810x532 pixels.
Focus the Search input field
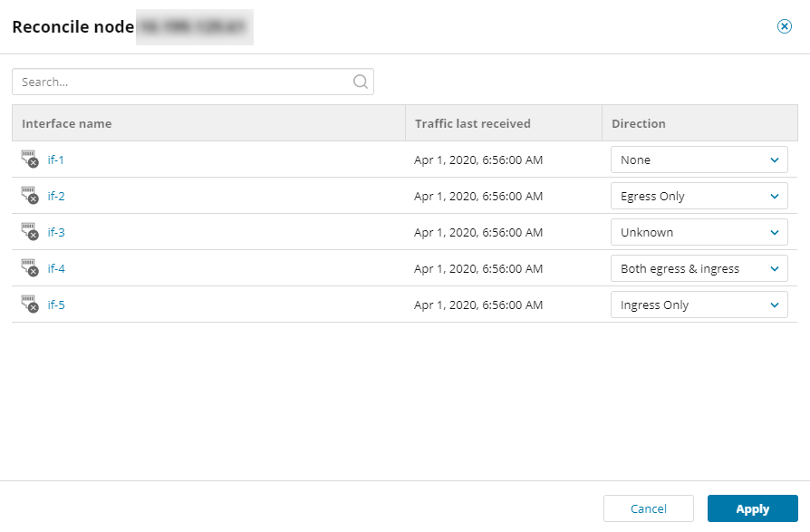[181, 82]
